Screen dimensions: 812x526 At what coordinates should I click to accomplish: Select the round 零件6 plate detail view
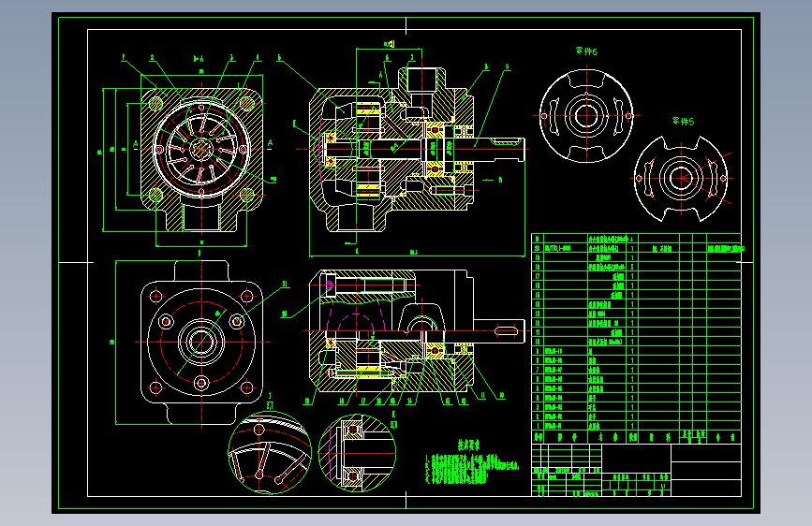point(586,115)
